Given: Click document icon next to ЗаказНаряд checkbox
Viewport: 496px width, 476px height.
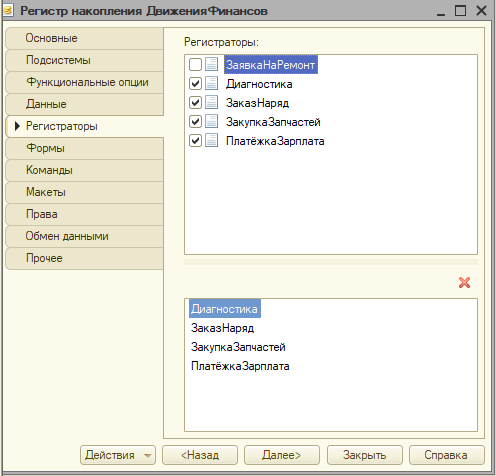Looking at the screenshot, I should click(x=211, y=102).
